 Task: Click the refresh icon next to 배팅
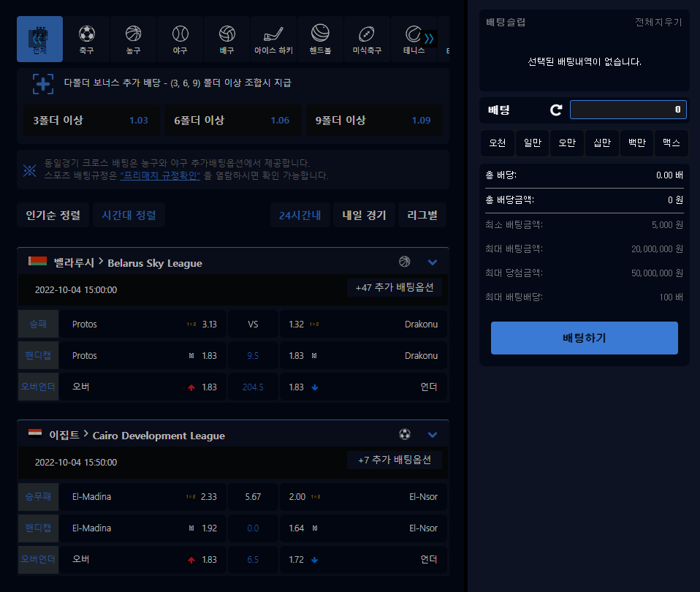tap(556, 110)
